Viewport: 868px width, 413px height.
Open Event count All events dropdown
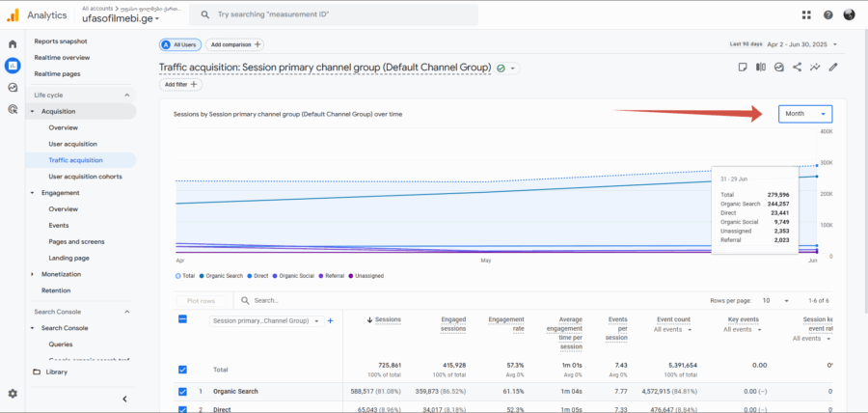[674, 329]
